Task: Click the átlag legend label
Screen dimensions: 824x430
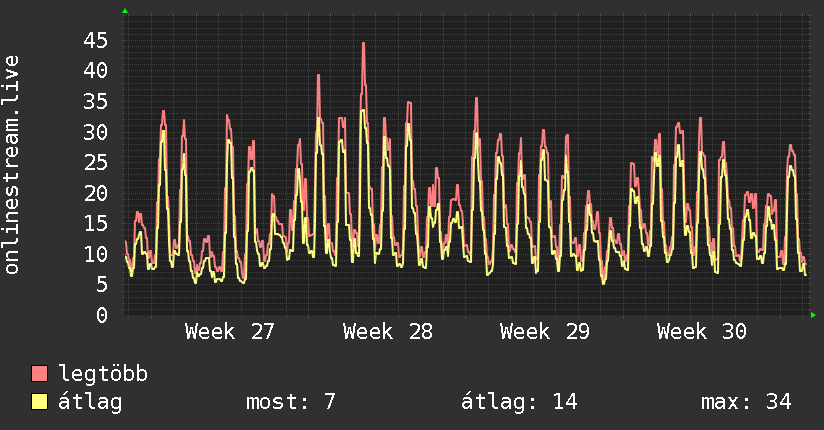Action: click(x=90, y=402)
